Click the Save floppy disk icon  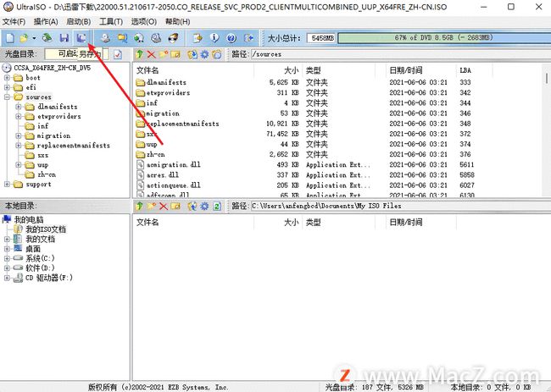pyautogui.click(x=64, y=37)
